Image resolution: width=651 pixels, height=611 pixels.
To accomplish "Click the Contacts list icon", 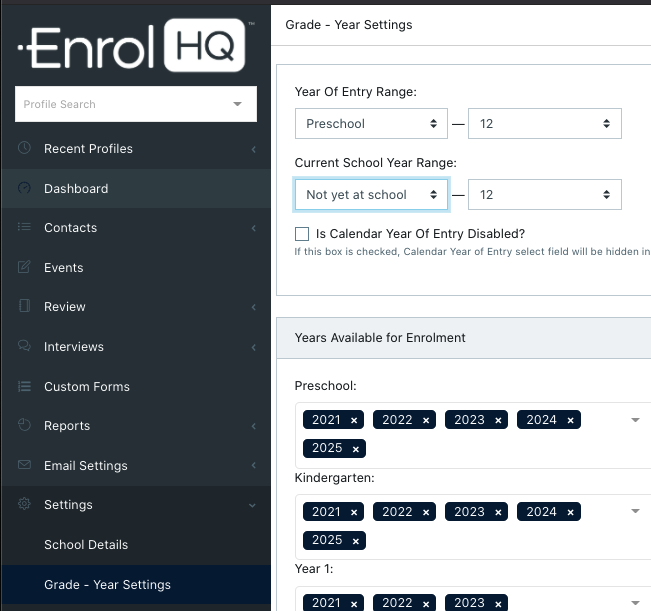I will [24, 228].
